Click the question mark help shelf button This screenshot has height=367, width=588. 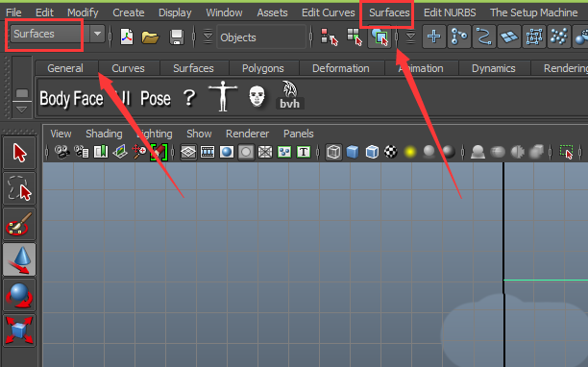[189, 98]
